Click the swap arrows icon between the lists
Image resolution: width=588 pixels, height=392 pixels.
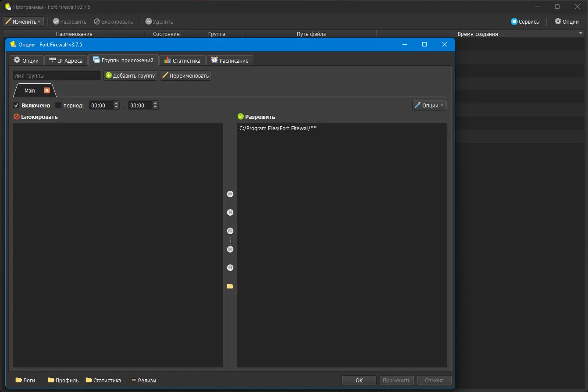pos(230,231)
